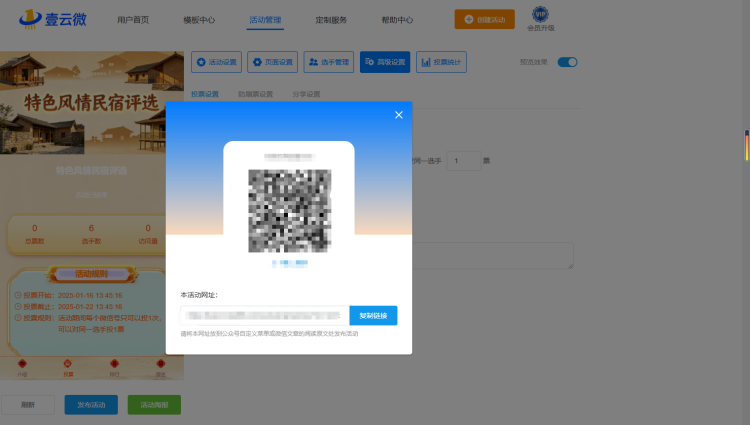Open the 高级设置 toolbar button

[385, 62]
